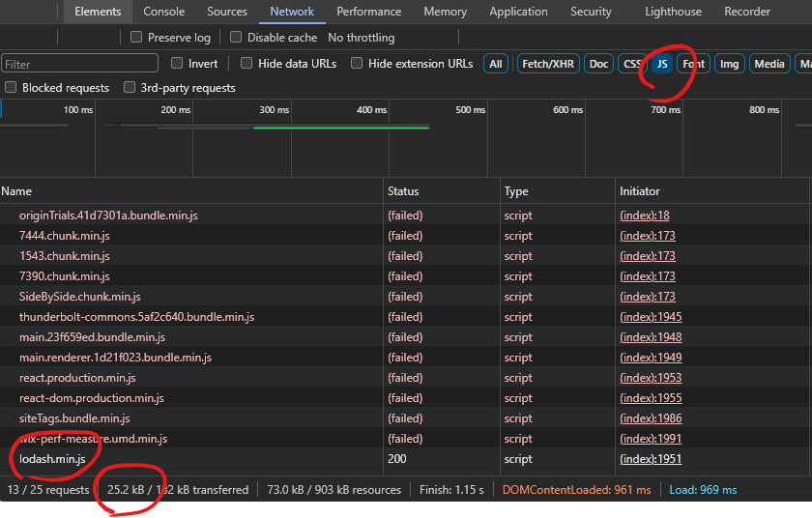Check the Invert checkbox
This screenshot has width=812, height=518.
pyautogui.click(x=177, y=63)
